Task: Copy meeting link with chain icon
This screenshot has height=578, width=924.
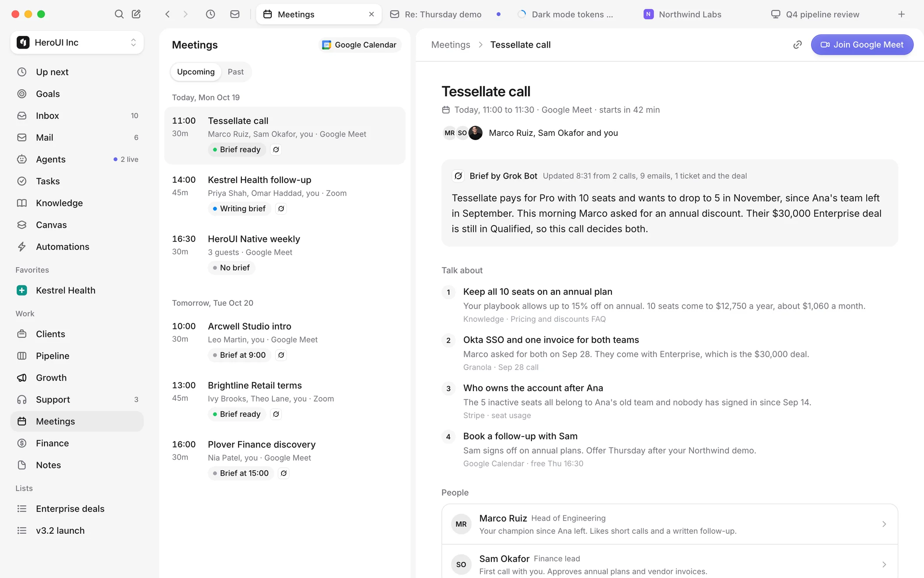Action: tap(798, 45)
